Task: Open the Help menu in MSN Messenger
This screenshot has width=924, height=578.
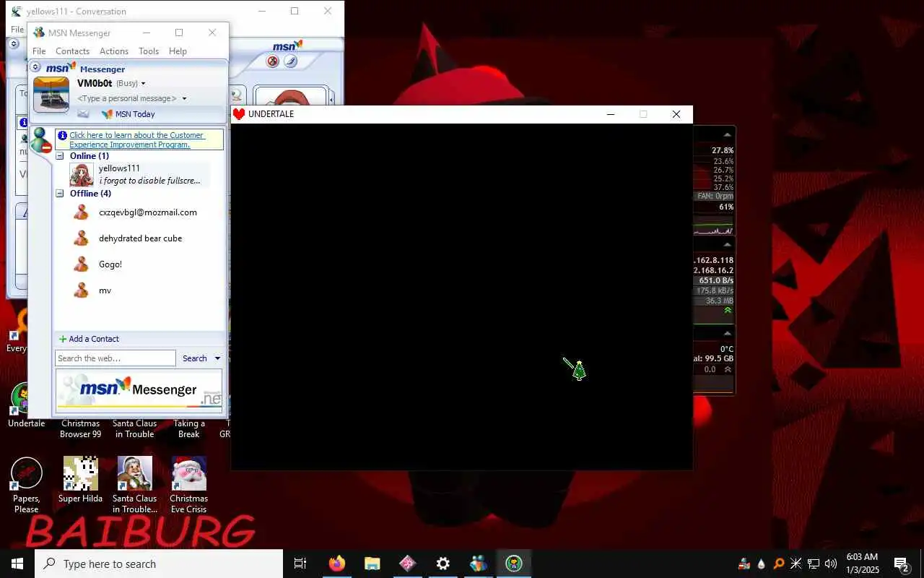Action: click(x=178, y=51)
